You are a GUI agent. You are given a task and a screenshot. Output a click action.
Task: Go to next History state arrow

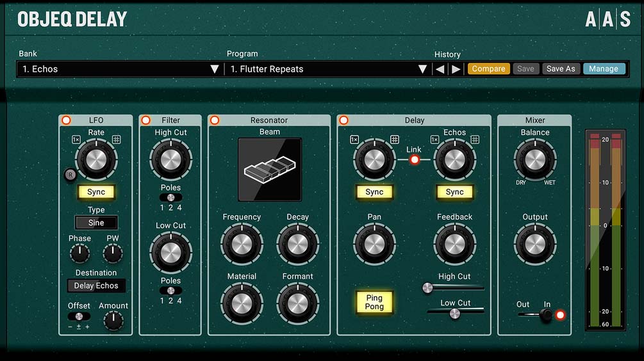click(x=456, y=69)
